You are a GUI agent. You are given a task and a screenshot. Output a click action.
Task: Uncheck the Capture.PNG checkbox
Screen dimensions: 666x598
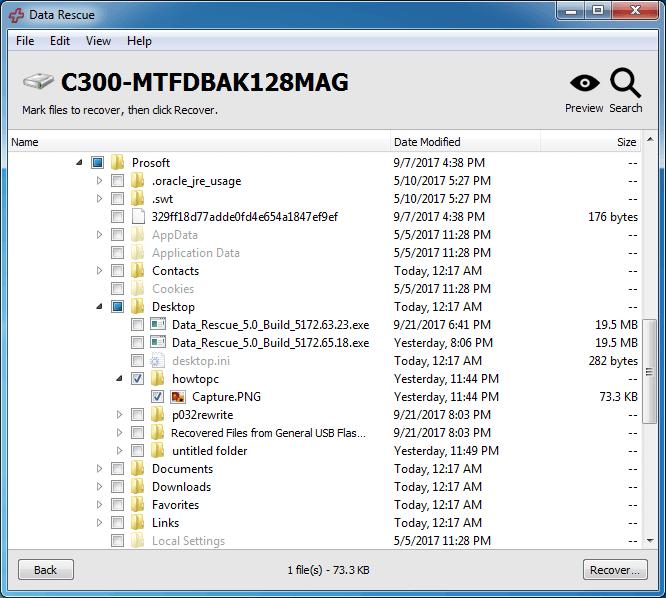tap(157, 397)
